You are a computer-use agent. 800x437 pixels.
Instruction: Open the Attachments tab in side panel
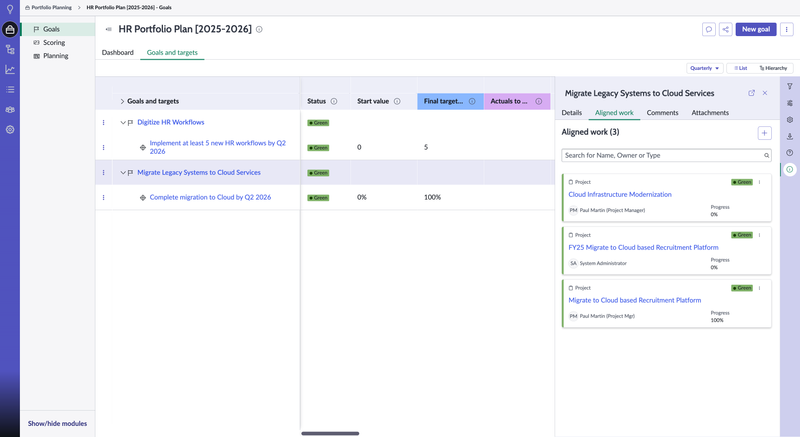[710, 113]
